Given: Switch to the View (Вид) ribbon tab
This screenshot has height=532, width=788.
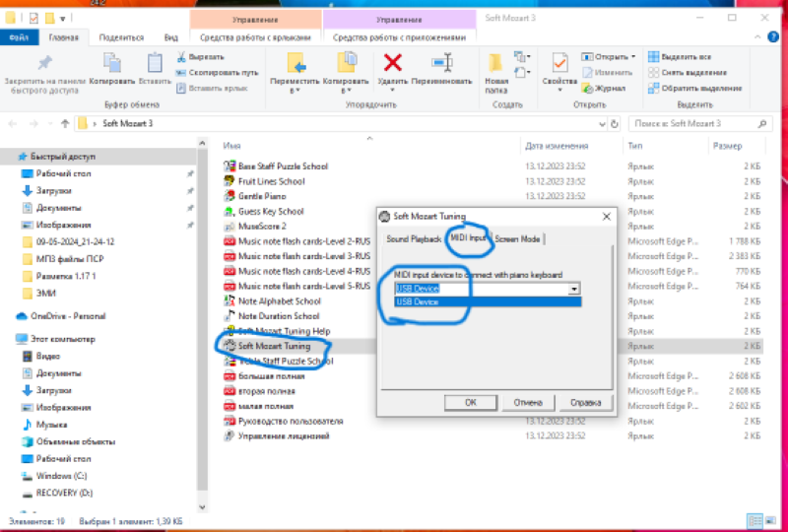Looking at the screenshot, I should point(170,37).
